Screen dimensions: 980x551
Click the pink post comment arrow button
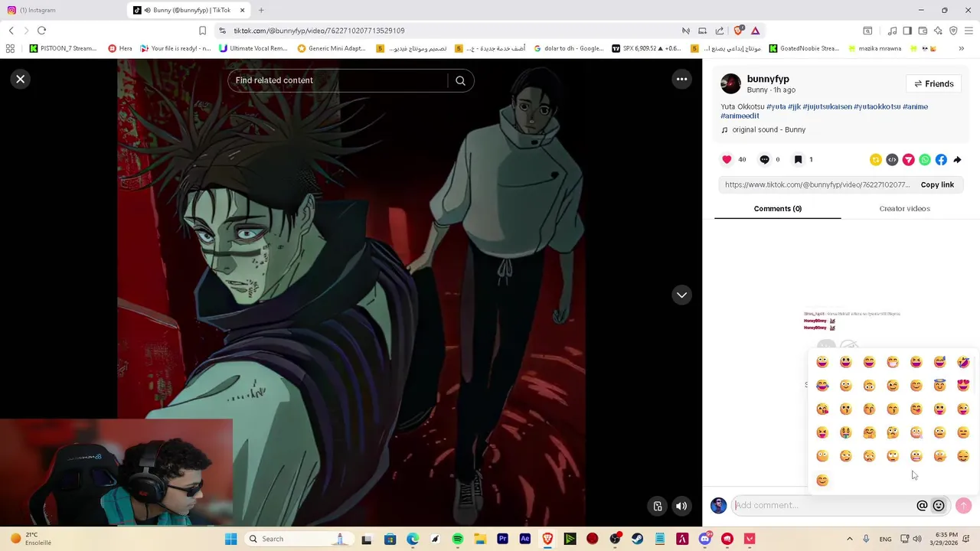click(x=964, y=505)
